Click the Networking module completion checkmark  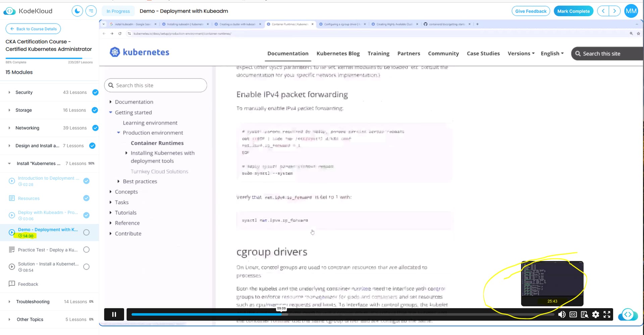tap(95, 128)
